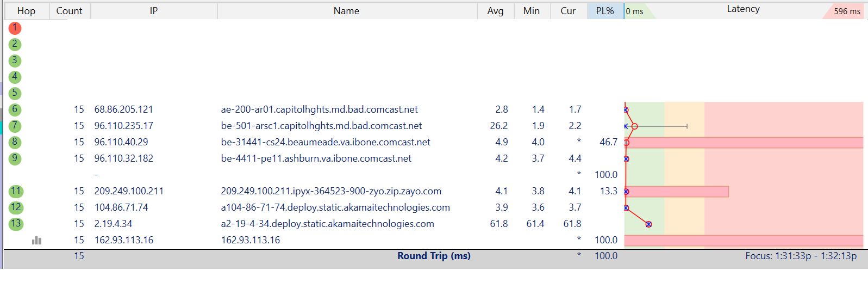
Task: Select hop 6 circle icon
Action: tap(15, 109)
